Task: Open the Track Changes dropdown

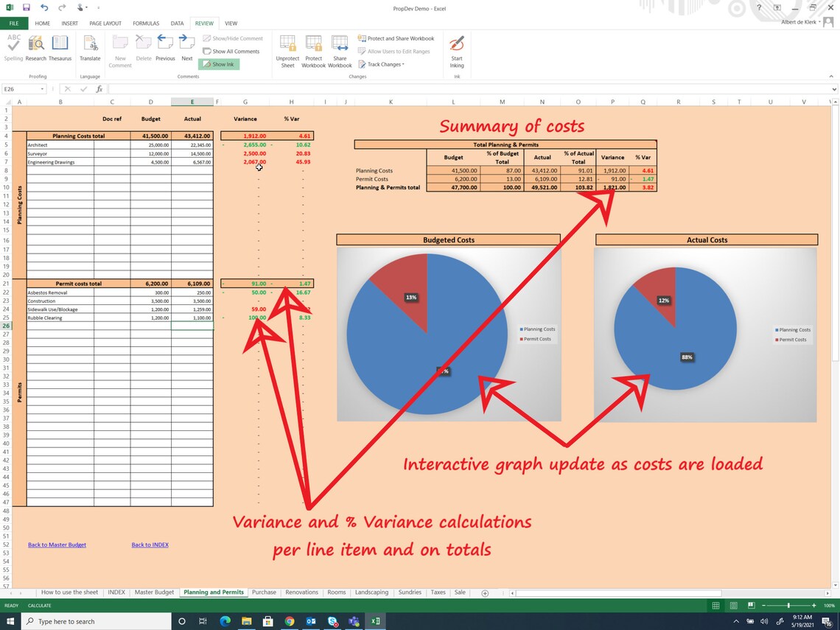Action: coord(382,64)
